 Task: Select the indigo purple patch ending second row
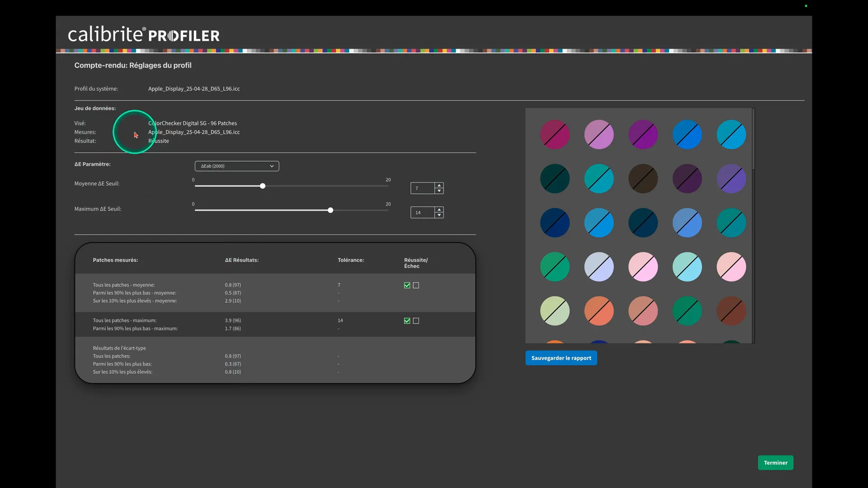point(731,179)
